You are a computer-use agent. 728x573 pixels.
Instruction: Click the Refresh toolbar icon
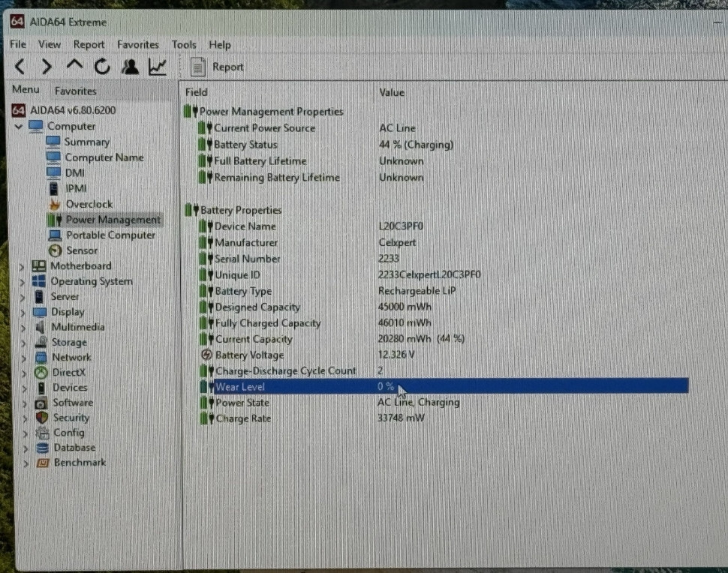102,67
